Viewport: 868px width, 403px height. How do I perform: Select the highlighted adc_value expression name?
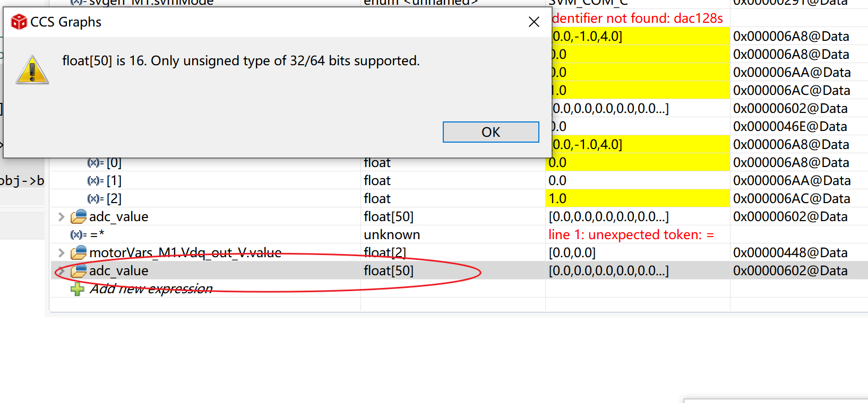(118, 271)
